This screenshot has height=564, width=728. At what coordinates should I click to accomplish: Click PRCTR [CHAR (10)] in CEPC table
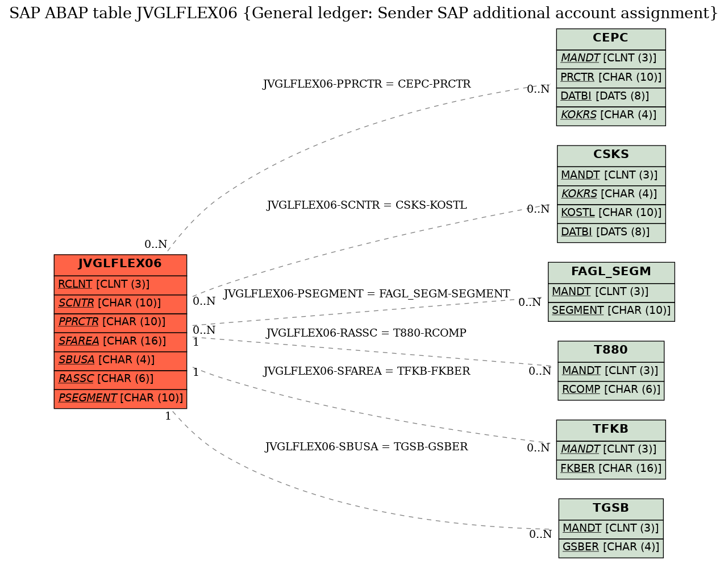(x=611, y=78)
